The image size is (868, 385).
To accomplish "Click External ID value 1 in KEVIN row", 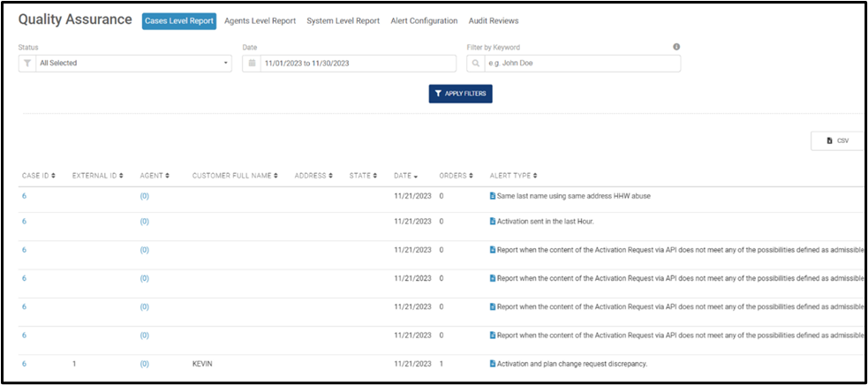I will [74, 364].
